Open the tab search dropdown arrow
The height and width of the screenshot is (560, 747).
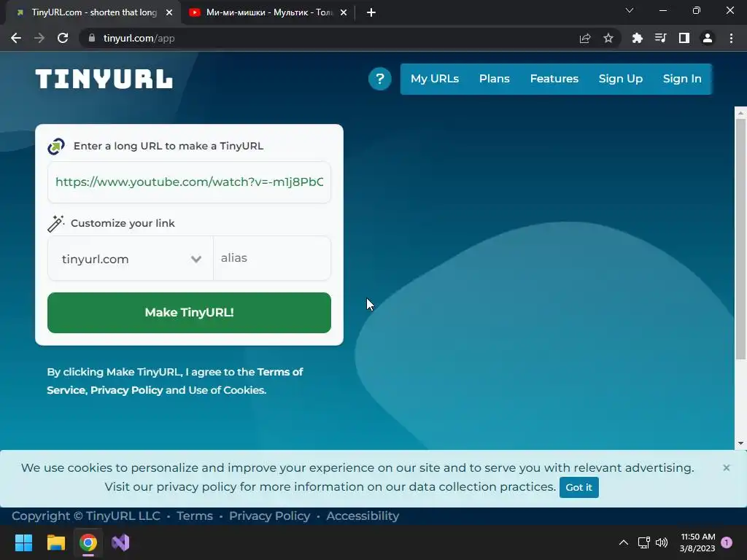(x=630, y=10)
